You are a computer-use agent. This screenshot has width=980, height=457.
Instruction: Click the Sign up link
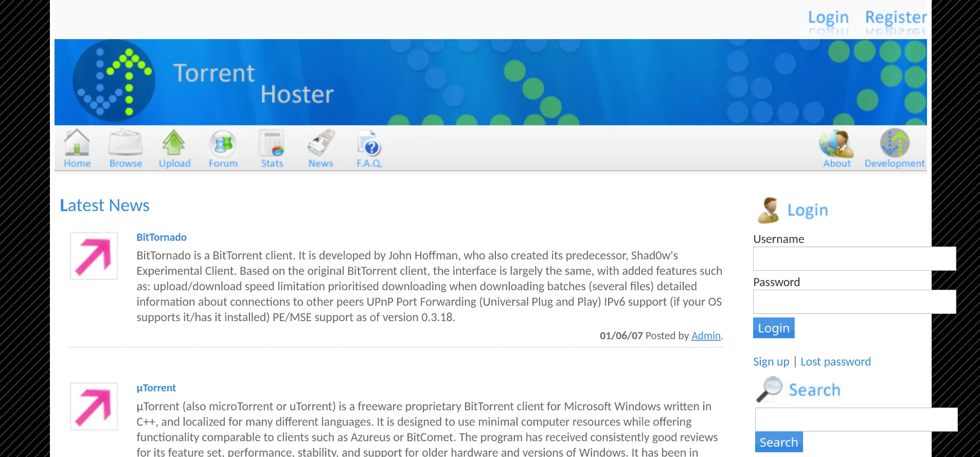[x=771, y=362]
